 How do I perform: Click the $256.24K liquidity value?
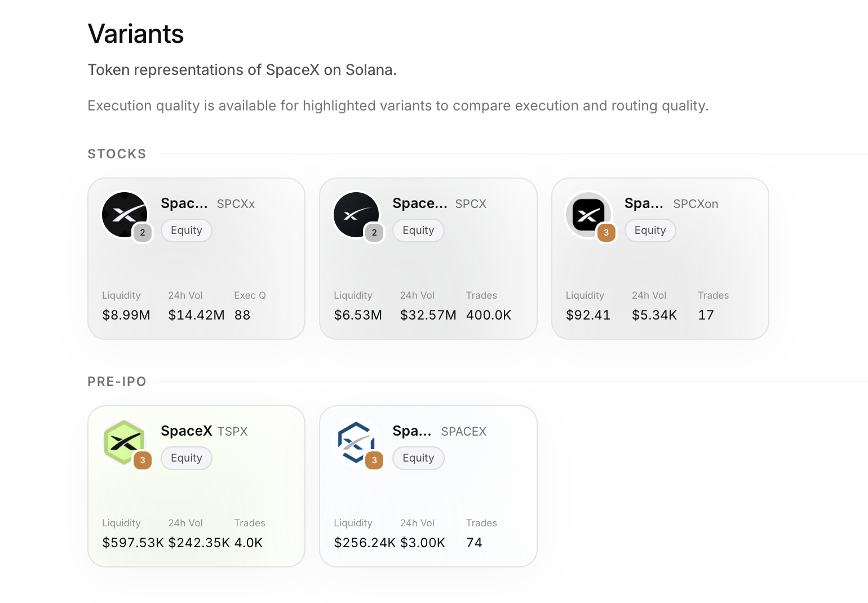point(365,543)
